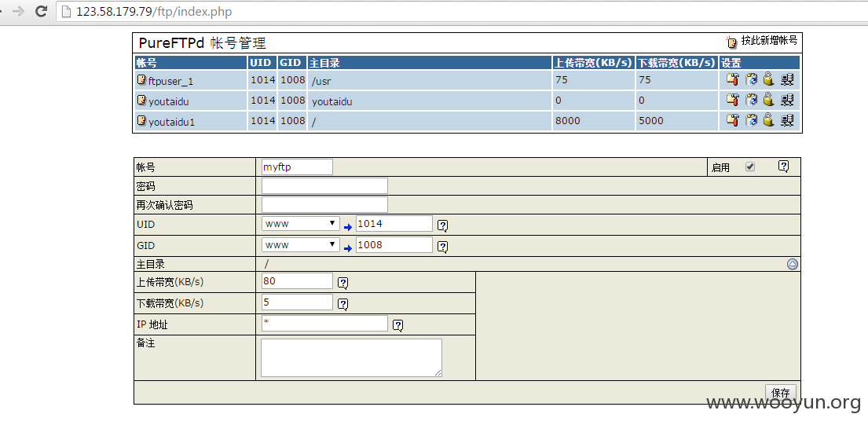868x425 pixels.
Task: Click user icon beside youtaidu1 account
Action: coord(141,120)
